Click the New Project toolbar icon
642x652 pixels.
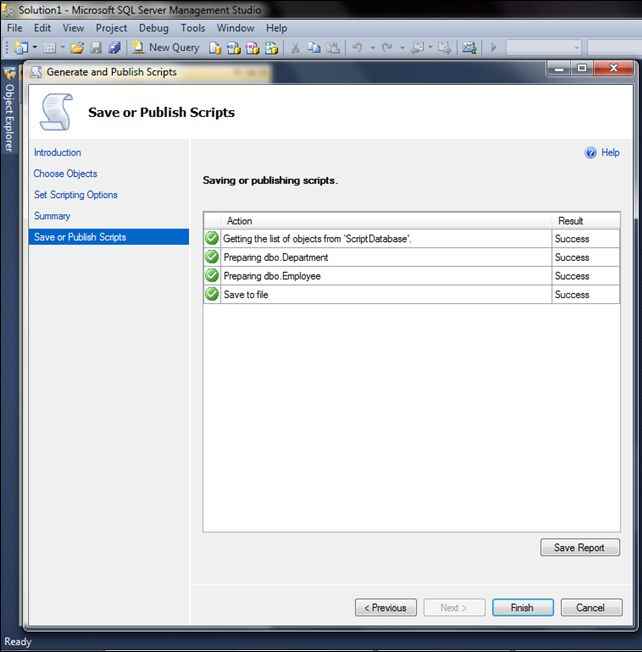coord(21,48)
